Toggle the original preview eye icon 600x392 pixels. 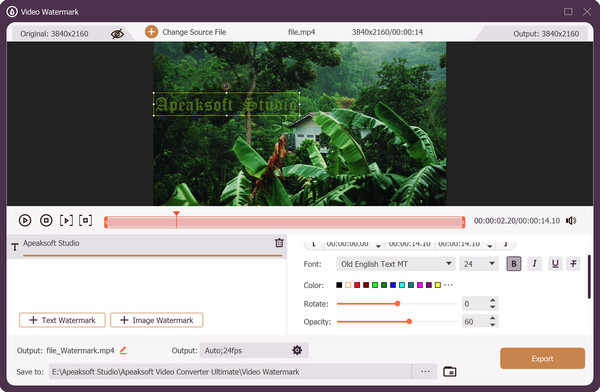tap(117, 34)
